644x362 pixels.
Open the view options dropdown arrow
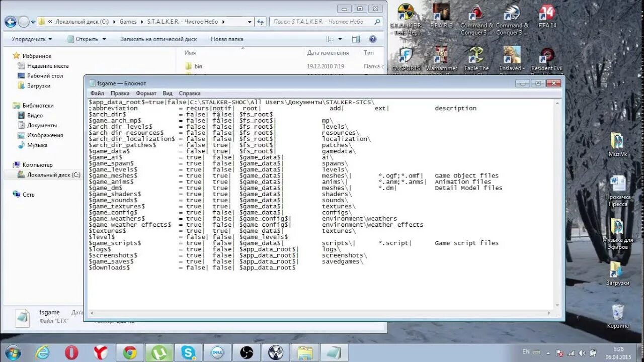pyautogui.click(x=340, y=39)
